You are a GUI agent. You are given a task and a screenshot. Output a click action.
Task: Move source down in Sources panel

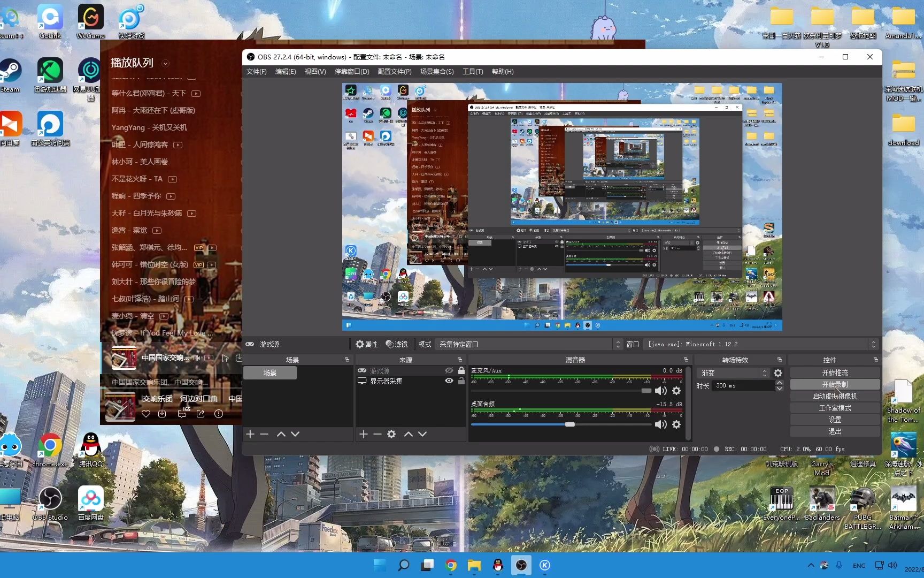422,434
